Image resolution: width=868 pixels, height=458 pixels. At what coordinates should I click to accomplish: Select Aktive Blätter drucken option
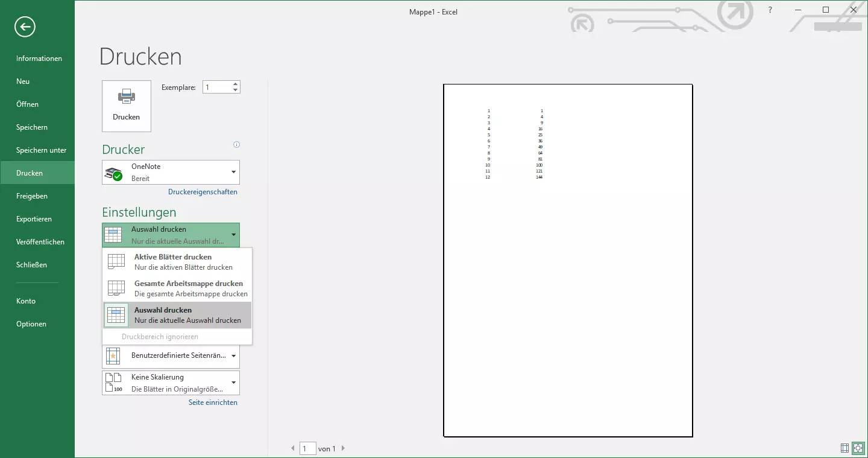[x=177, y=262]
